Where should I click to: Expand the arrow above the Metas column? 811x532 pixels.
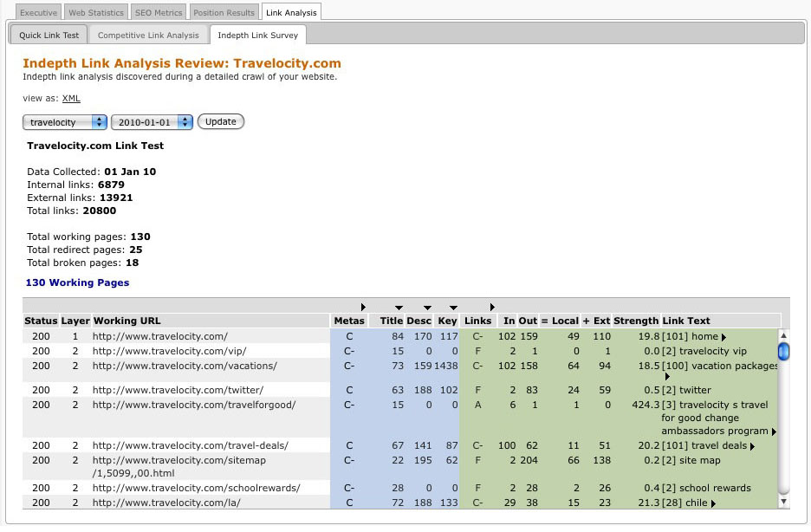click(x=363, y=307)
